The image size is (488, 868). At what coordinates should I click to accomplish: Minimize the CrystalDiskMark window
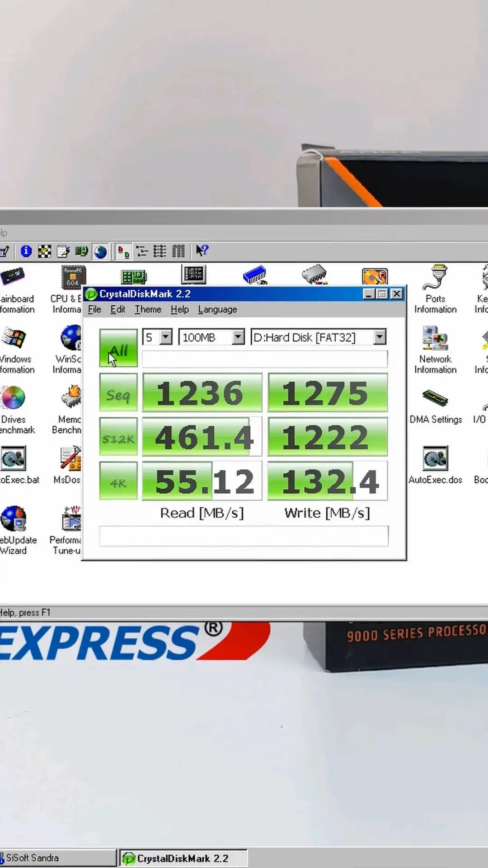point(369,294)
